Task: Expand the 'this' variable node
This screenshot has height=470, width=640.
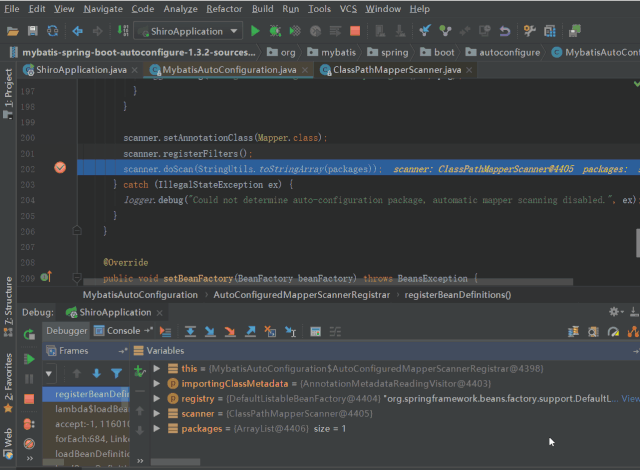Action: (x=156, y=368)
